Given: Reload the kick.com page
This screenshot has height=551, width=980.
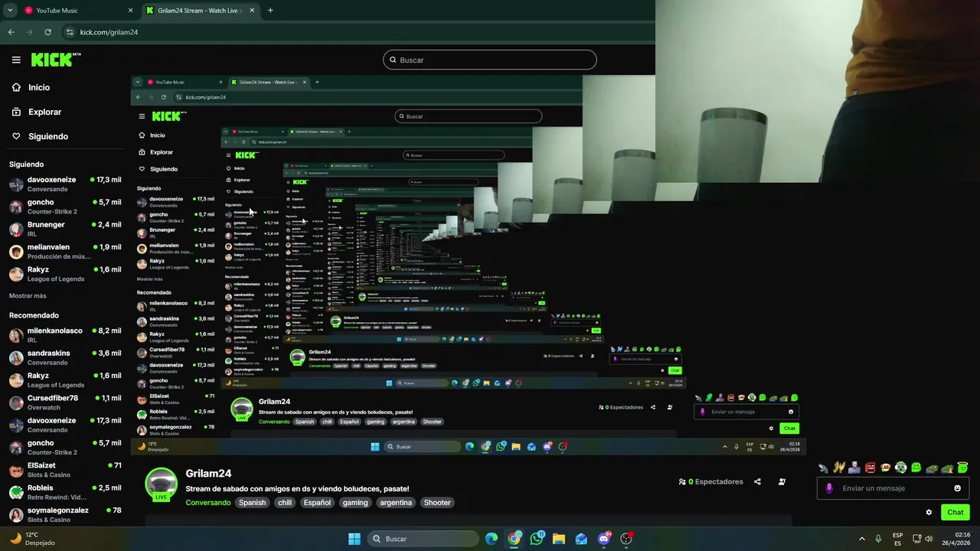Looking at the screenshot, I should pyautogui.click(x=47, y=32).
